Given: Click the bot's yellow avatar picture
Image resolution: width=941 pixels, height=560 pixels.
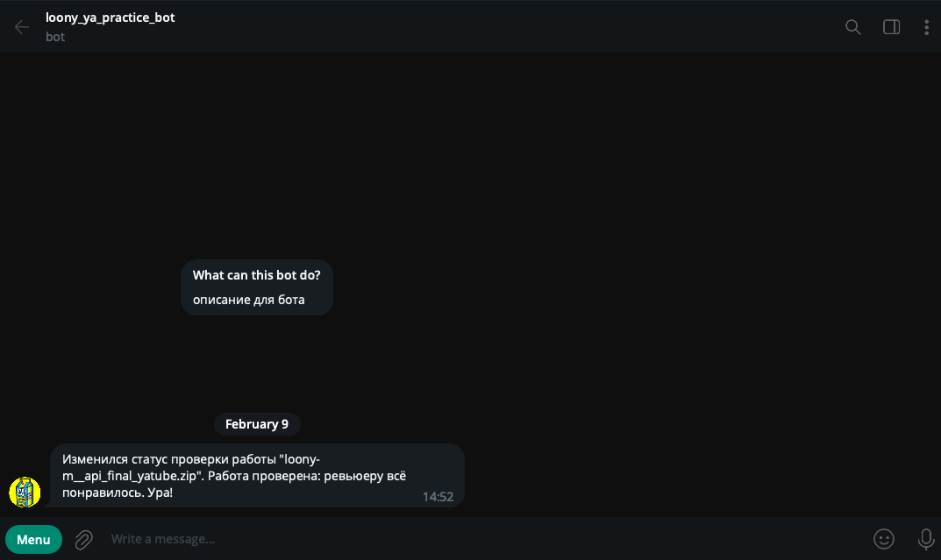Looking at the screenshot, I should click(x=25, y=492).
